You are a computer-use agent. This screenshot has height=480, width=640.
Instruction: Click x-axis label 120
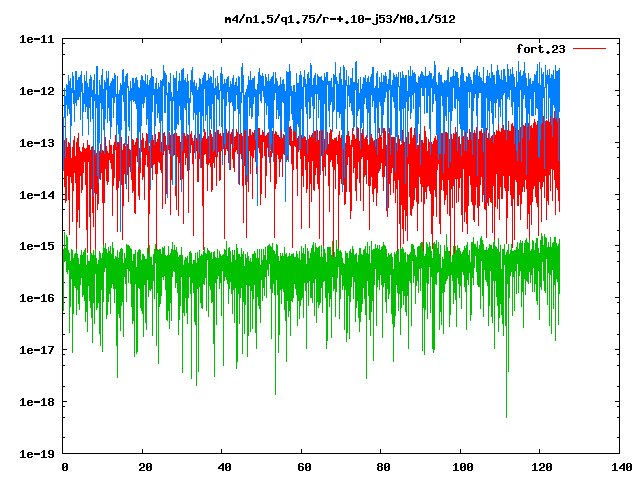[x=542, y=467]
